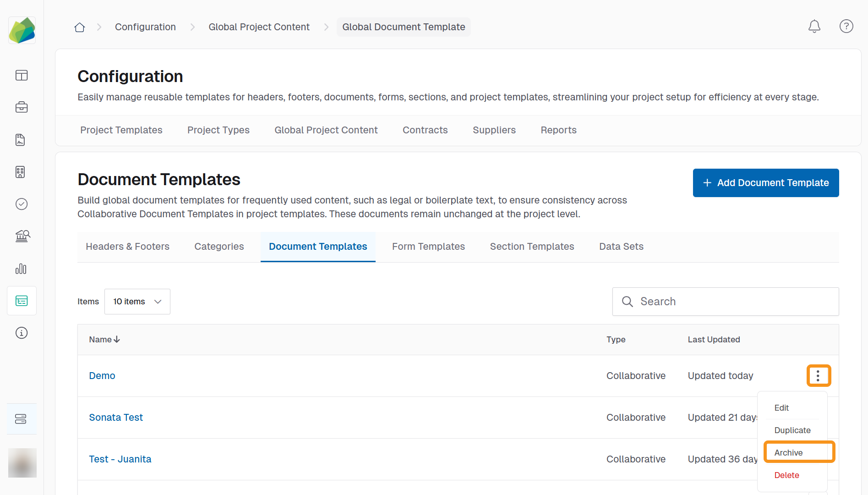Open the Sonata Test template link
This screenshot has width=868, height=495.
pos(116,418)
